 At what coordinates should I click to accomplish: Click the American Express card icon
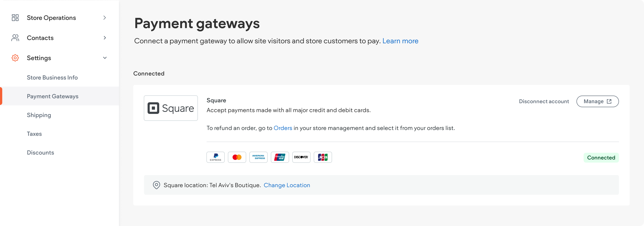(x=258, y=157)
